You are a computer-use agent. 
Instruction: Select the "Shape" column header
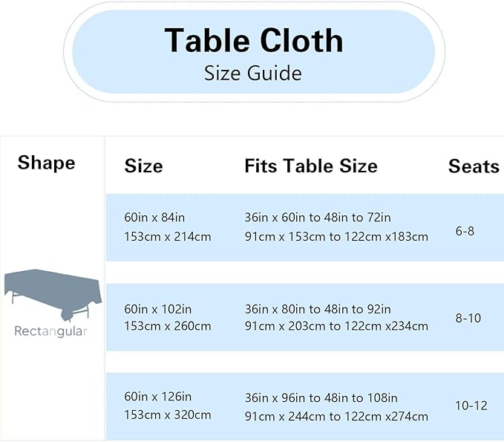(46, 163)
